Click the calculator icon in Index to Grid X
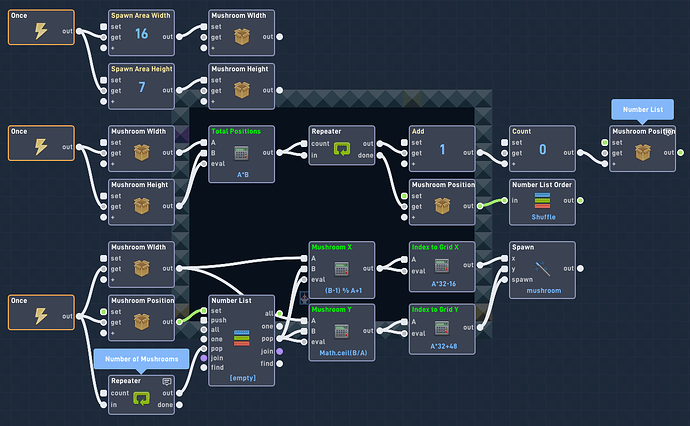This screenshot has width=690, height=426. pyautogui.click(x=442, y=265)
